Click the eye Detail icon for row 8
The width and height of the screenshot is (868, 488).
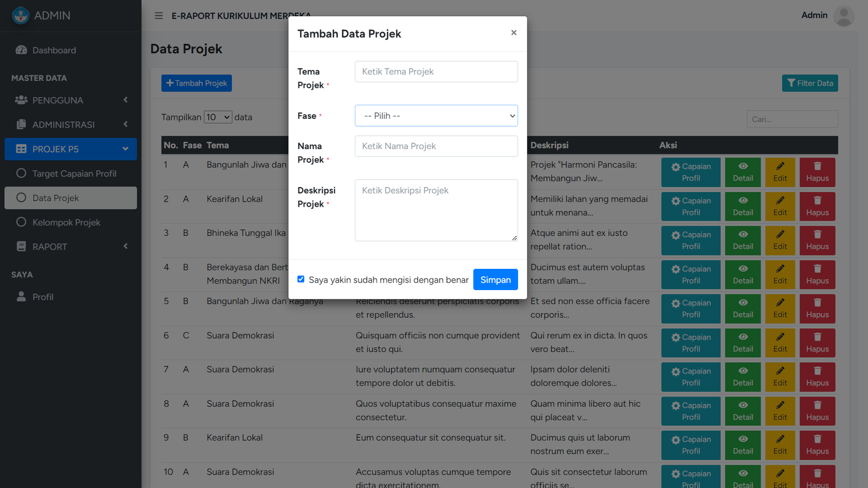[x=743, y=405]
